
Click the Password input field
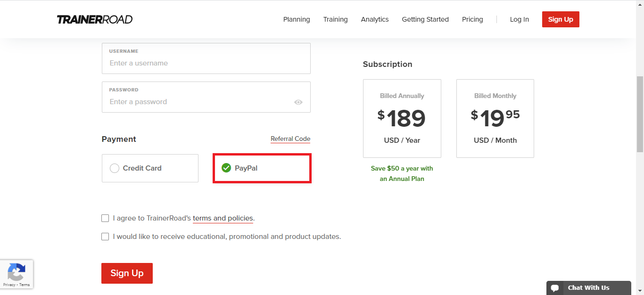pos(206,97)
